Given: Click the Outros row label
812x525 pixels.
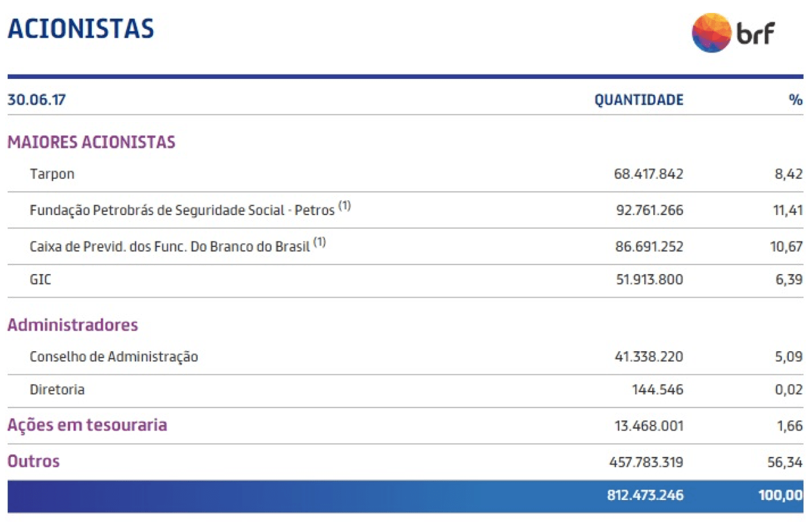Looking at the screenshot, I should pos(33,461).
